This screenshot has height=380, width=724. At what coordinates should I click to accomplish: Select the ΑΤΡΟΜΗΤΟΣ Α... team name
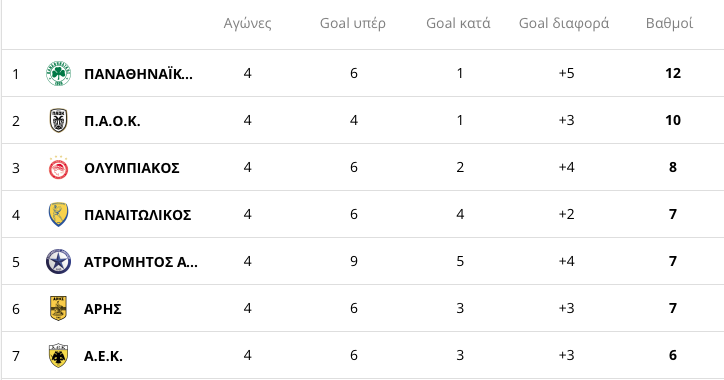(x=140, y=262)
